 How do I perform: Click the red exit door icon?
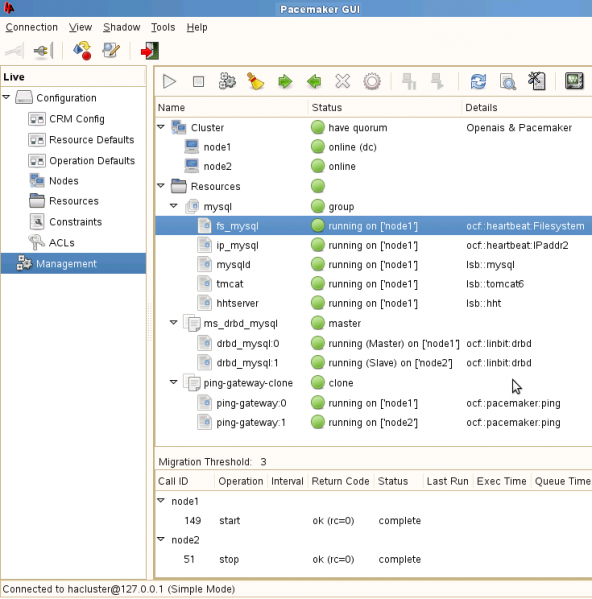point(150,51)
